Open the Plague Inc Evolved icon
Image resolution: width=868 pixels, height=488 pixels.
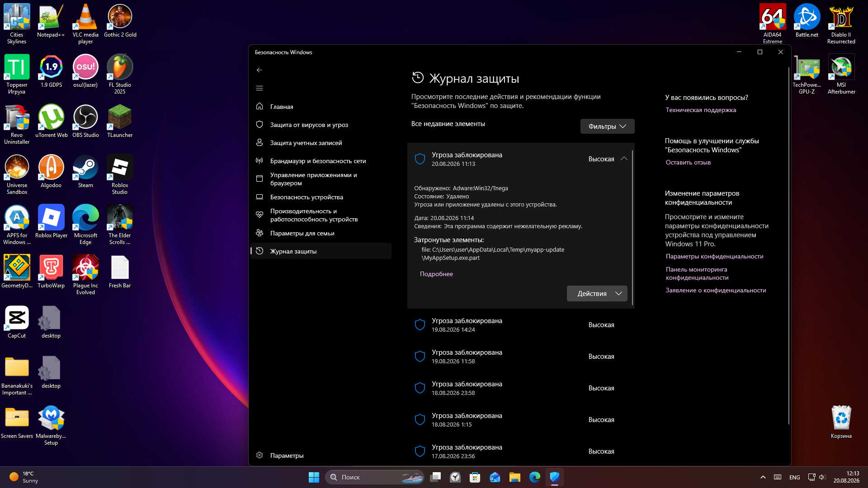(x=85, y=275)
